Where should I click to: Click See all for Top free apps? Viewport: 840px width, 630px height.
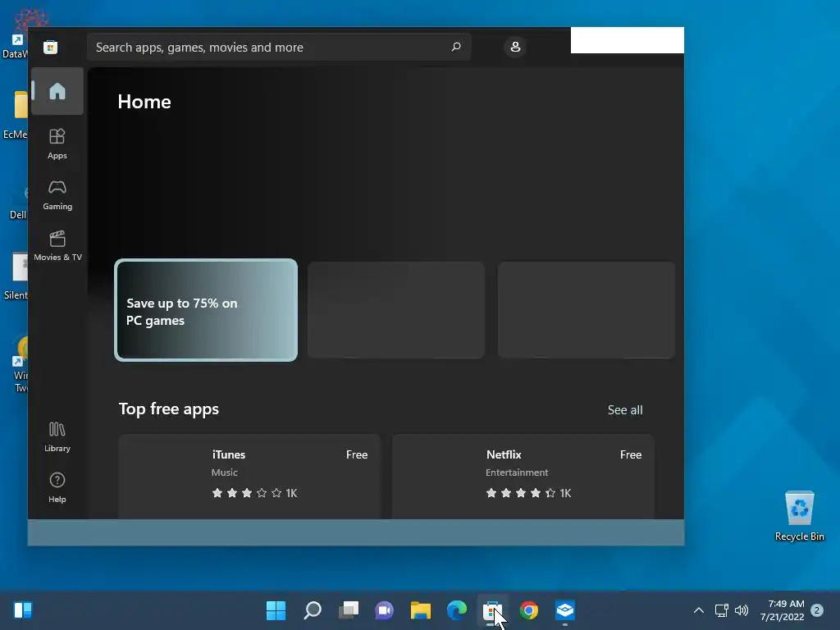click(624, 410)
